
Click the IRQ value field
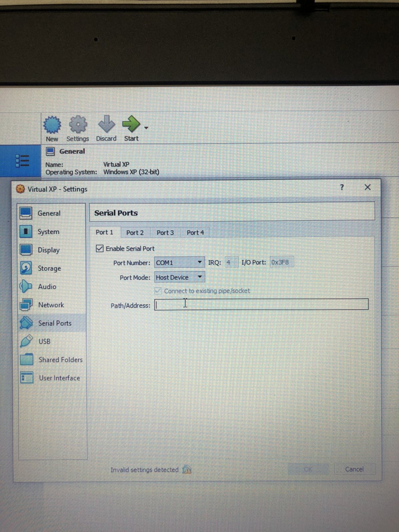232,262
